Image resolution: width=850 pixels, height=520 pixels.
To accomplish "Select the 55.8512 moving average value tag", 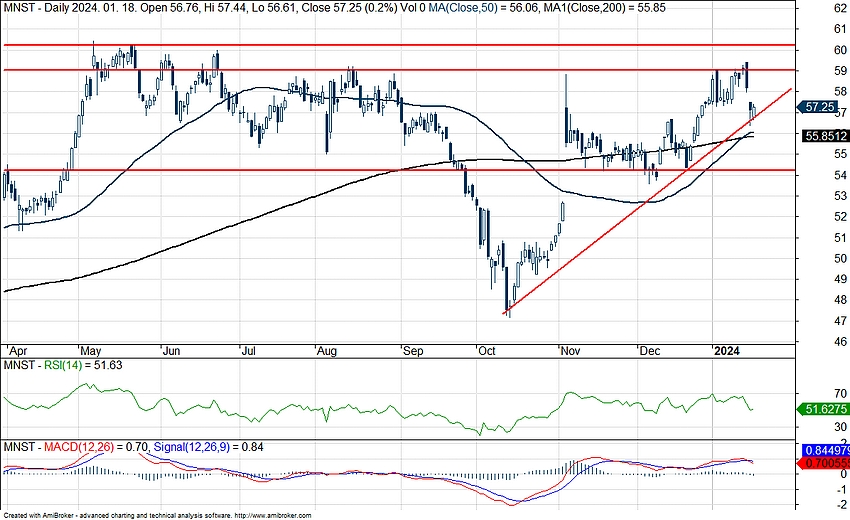I will [824, 135].
